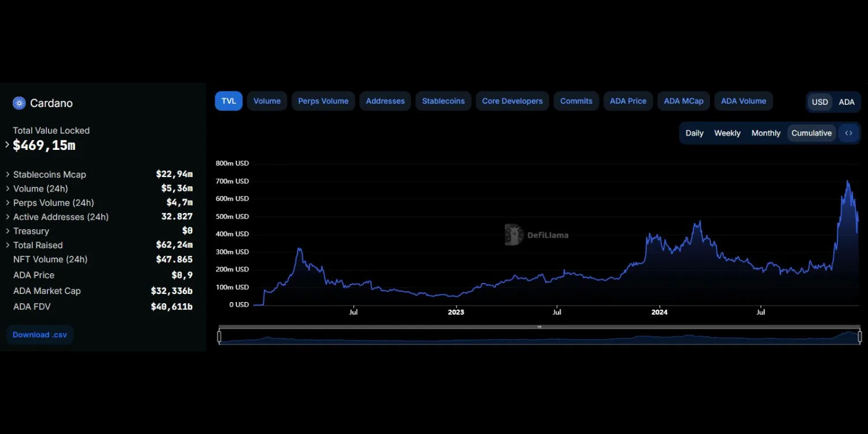Select the Monthly interval
The height and width of the screenshot is (434, 868).
(x=766, y=133)
